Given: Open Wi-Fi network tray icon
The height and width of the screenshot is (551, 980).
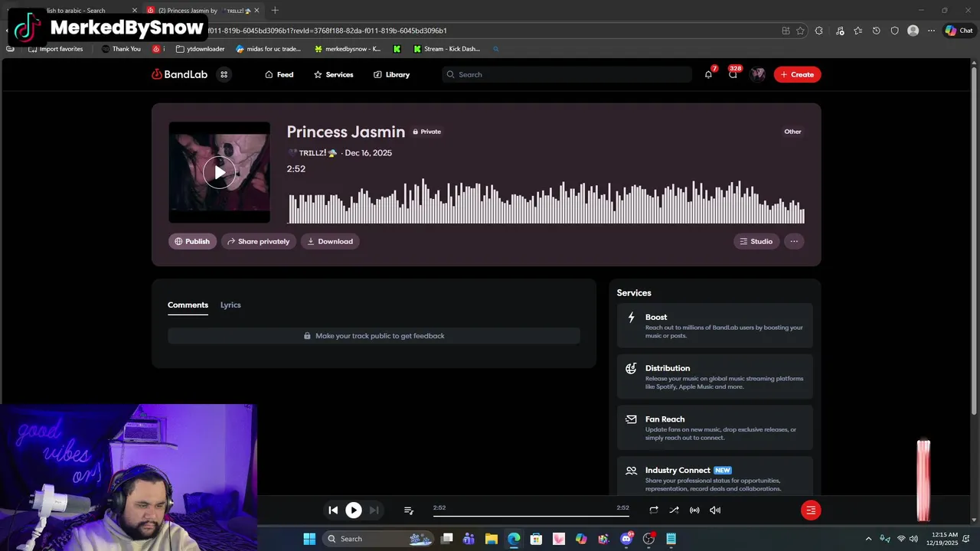Looking at the screenshot, I should [x=901, y=539].
